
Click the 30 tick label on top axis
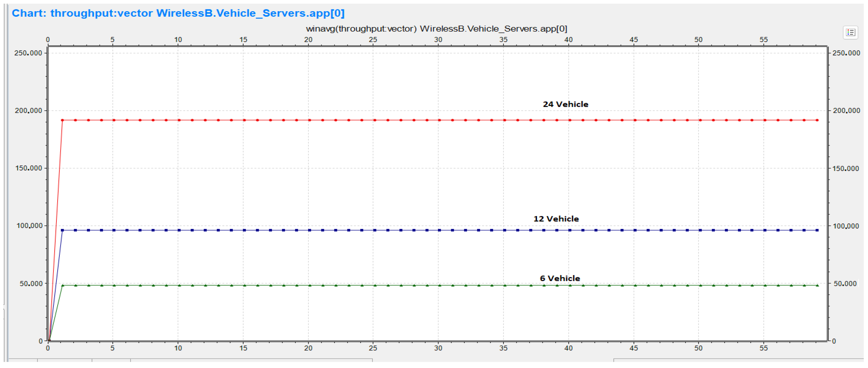pos(438,40)
